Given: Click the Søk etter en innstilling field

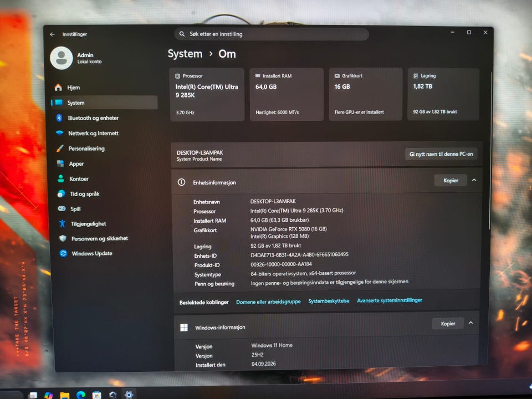Looking at the screenshot, I should [x=272, y=34].
